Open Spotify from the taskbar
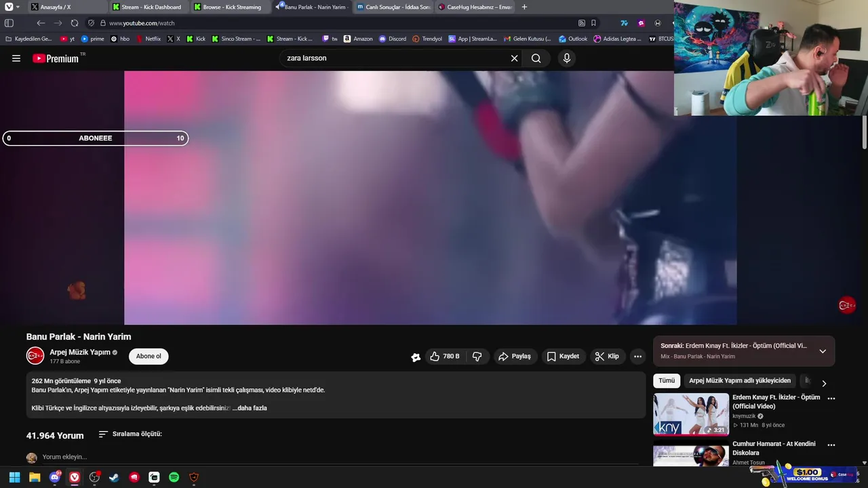Screen dimensions: 868x488 (x=174, y=477)
